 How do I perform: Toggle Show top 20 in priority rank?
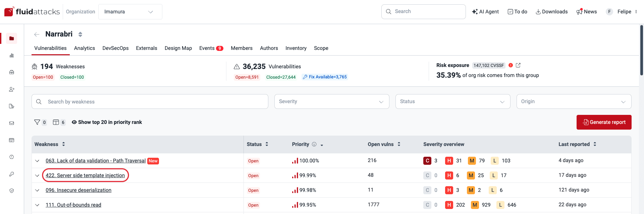coord(107,122)
